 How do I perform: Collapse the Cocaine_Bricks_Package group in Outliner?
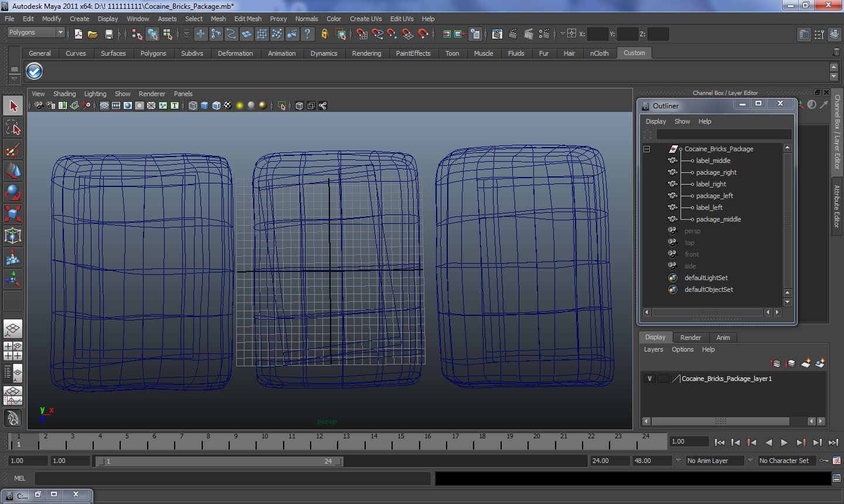point(647,149)
